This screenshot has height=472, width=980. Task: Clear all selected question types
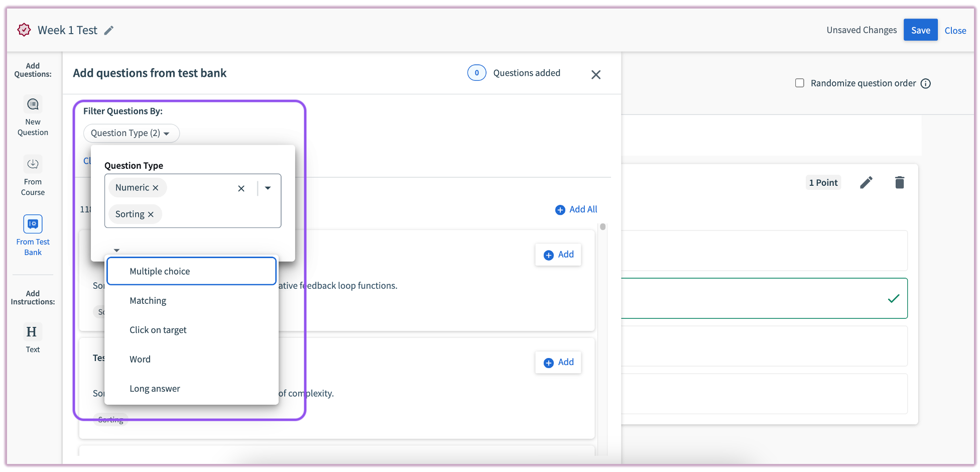(241, 188)
